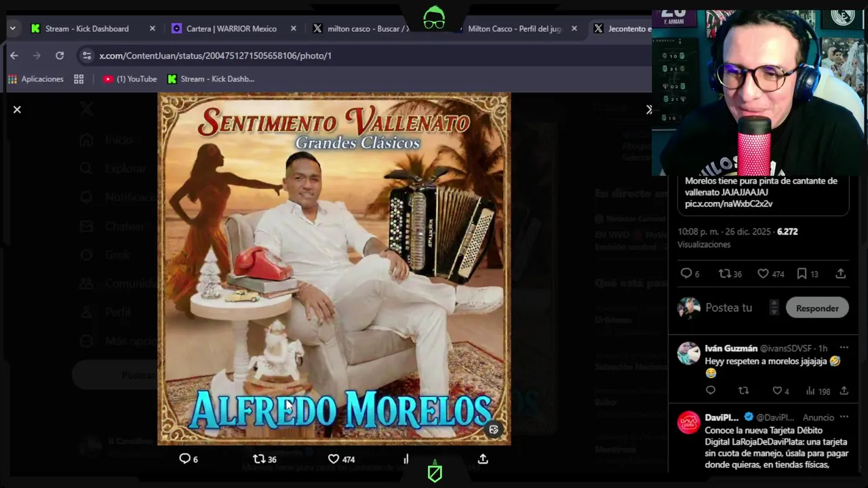Image resolution: width=868 pixels, height=488 pixels.
Task: Close the Cartera | WARRIOR Mexico tab
Action: [293, 28]
